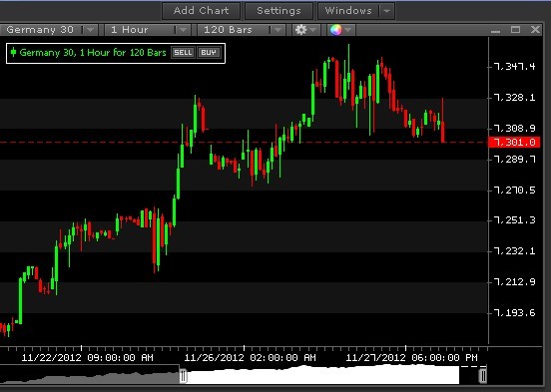
Task: Click the 7,232.1 price axis label
Action: tap(514, 251)
